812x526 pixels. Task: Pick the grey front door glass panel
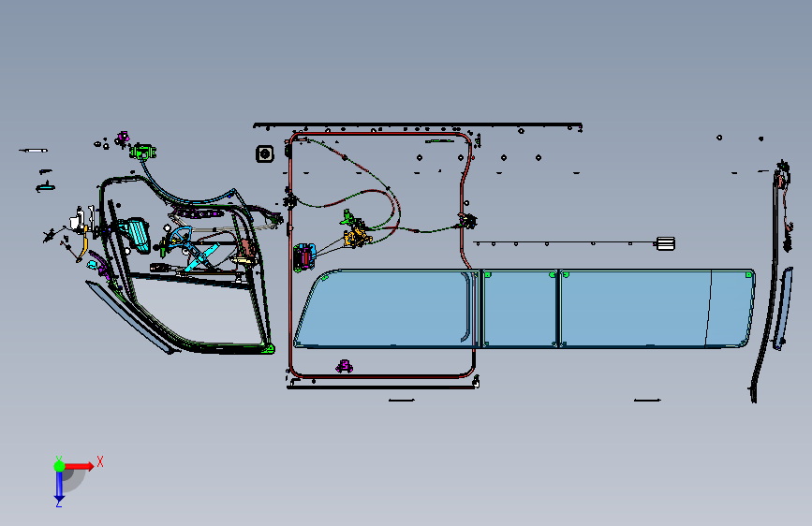(199, 311)
